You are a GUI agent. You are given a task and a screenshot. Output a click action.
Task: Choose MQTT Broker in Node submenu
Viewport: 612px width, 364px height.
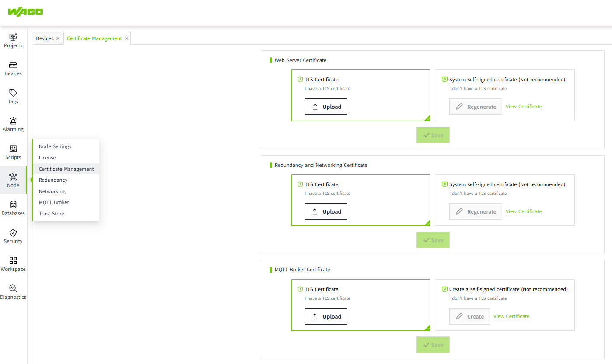point(54,202)
